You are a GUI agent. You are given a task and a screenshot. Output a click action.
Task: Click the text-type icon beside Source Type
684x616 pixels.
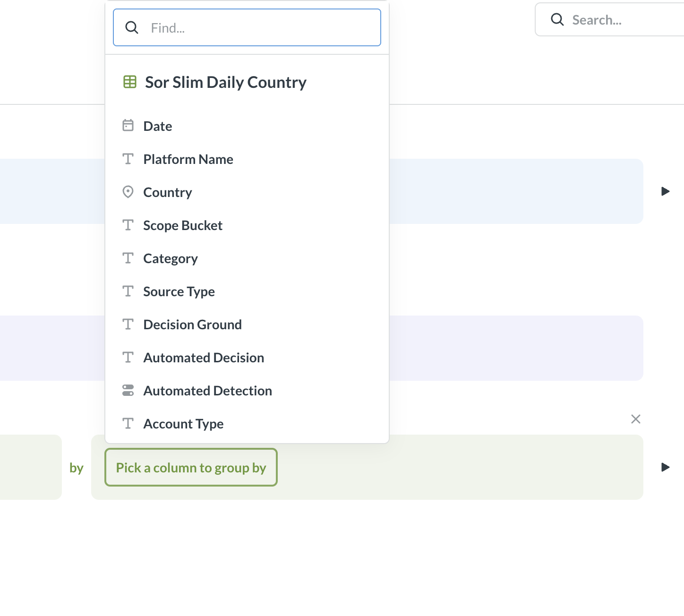[x=128, y=291]
